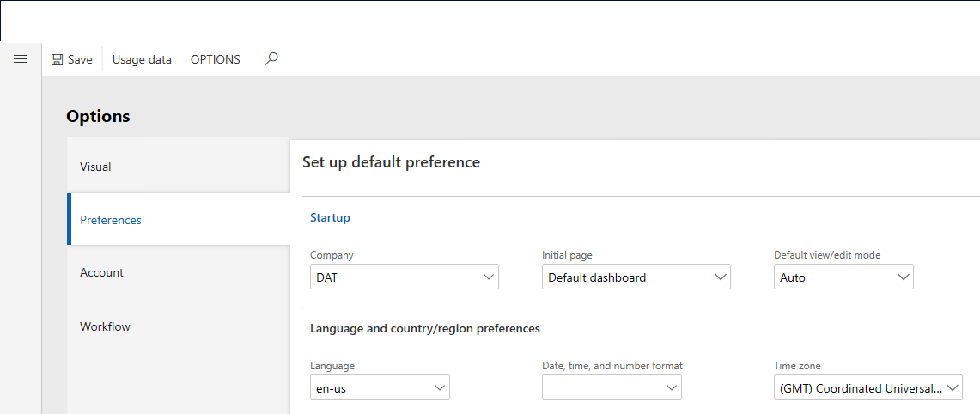Click the search magnifier icon
980x414 pixels.
click(271, 58)
